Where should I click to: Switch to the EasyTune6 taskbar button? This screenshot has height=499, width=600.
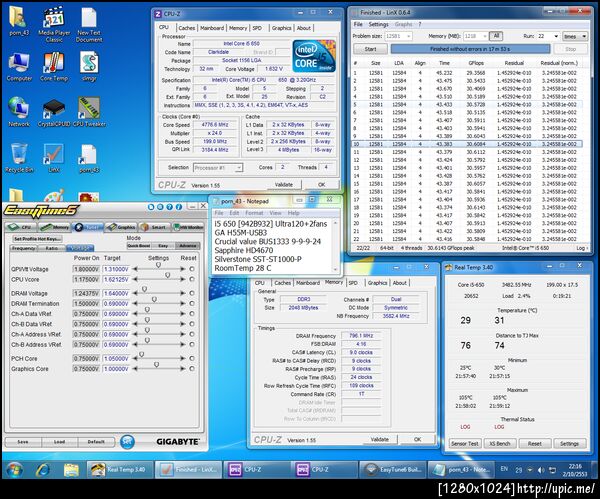tap(391, 470)
